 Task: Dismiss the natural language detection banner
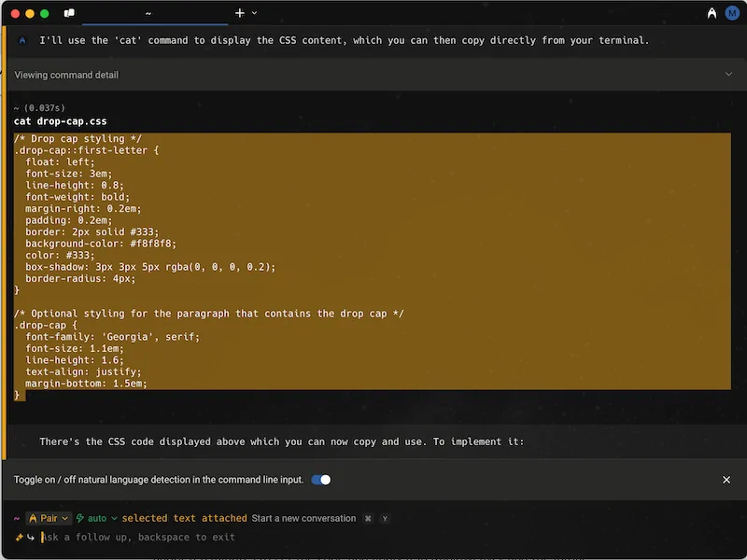(x=726, y=480)
